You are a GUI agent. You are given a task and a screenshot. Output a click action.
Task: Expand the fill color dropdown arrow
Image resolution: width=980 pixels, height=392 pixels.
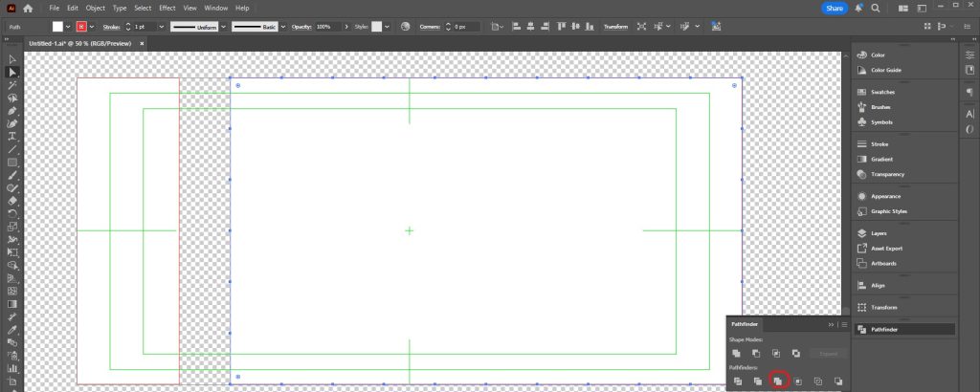point(71,26)
